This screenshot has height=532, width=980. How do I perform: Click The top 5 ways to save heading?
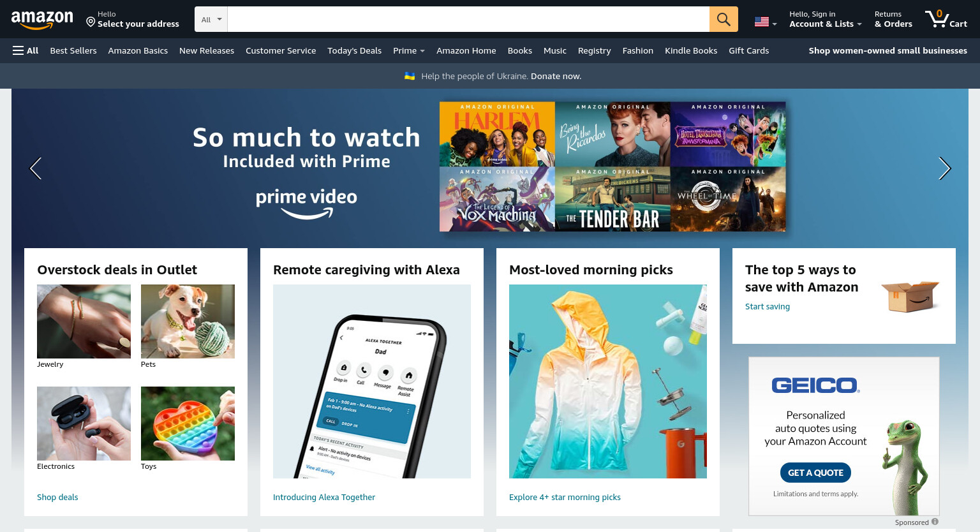pyautogui.click(x=802, y=278)
